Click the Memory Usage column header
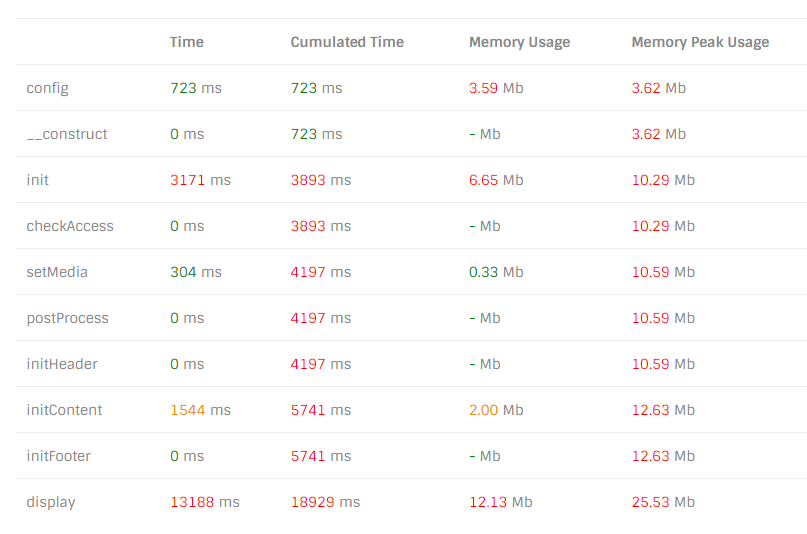 (x=519, y=42)
